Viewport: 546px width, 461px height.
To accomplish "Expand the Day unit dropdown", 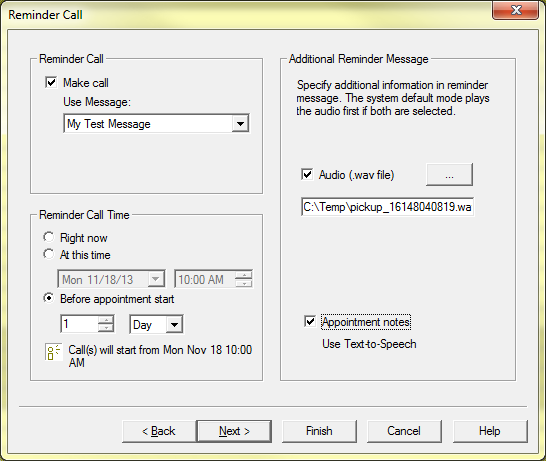I will coord(174,325).
